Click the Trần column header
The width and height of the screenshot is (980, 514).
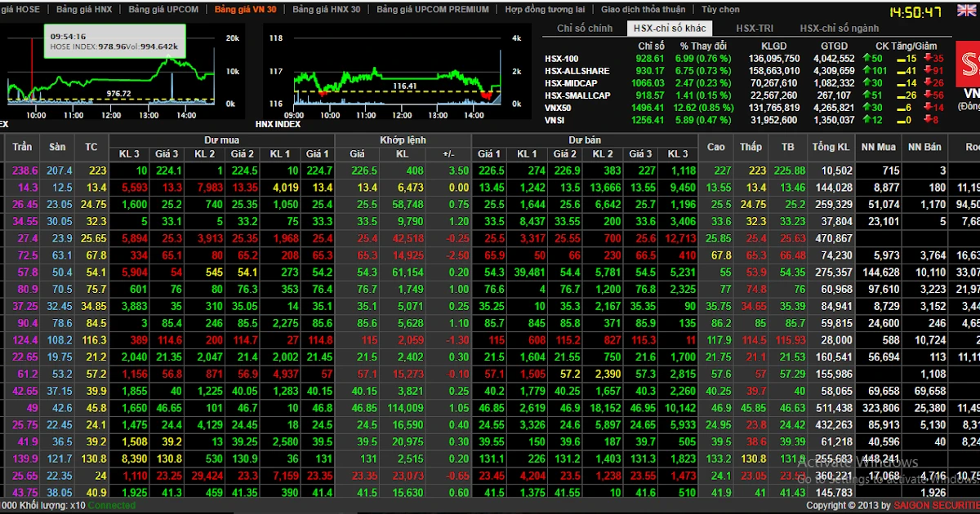click(22, 147)
